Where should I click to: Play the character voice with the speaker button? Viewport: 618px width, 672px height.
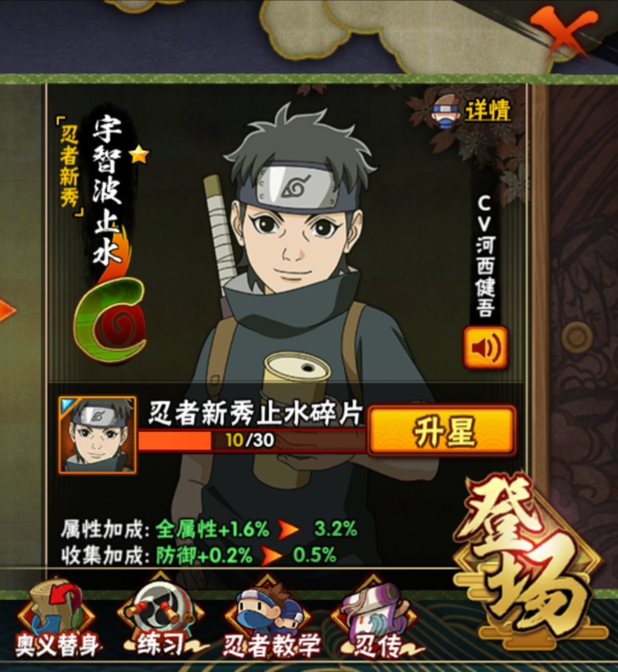pos(485,347)
